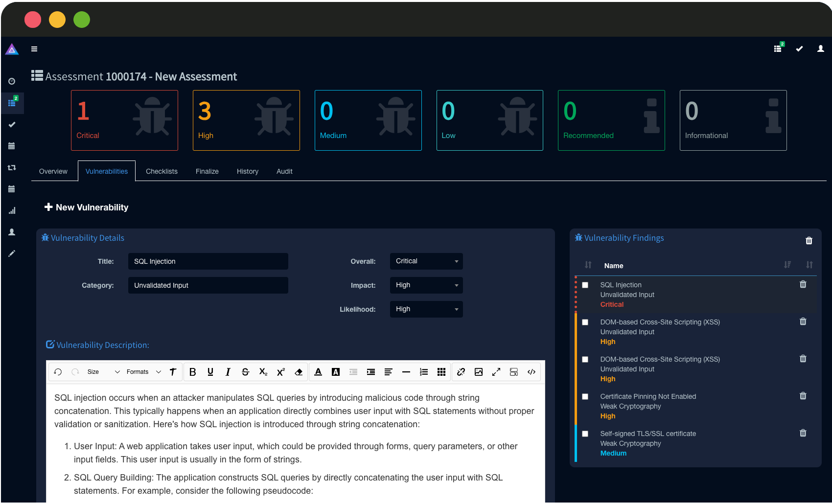
Task: Click the Informational count card
Action: point(733,120)
